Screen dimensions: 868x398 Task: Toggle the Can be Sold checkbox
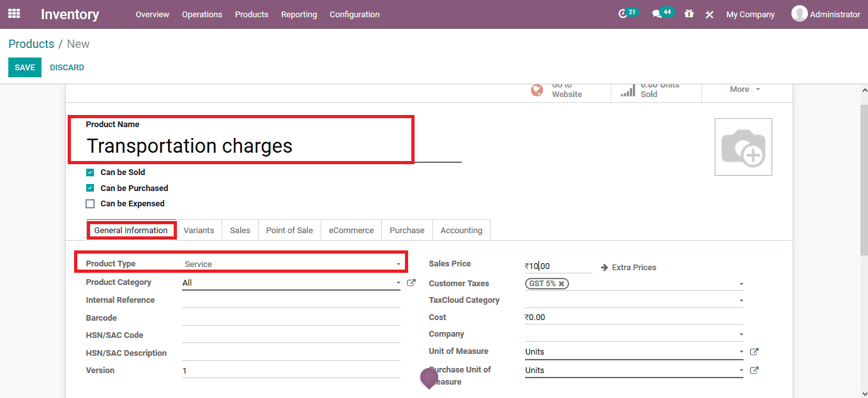(90, 172)
